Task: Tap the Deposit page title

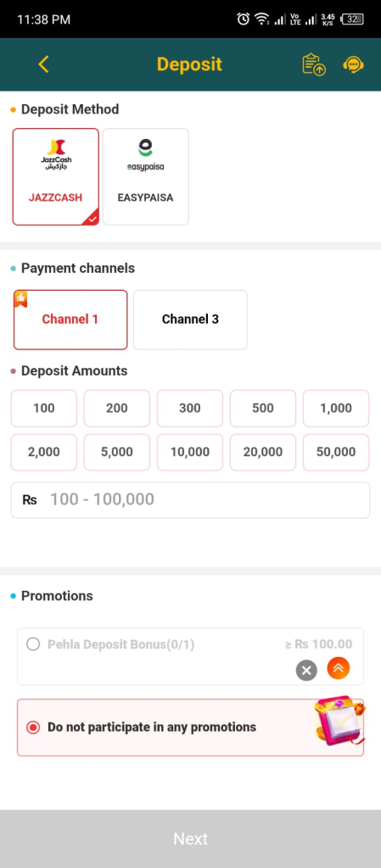Action: click(189, 64)
